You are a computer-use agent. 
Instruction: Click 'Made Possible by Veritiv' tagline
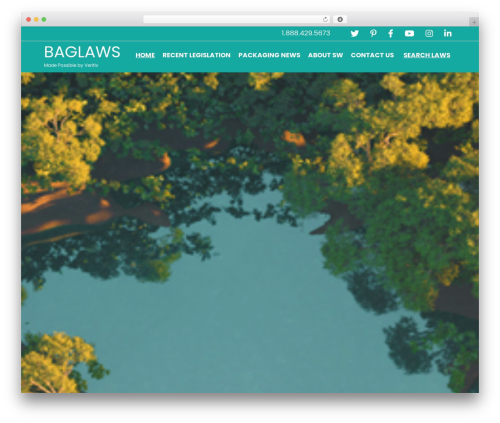click(71, 65)
